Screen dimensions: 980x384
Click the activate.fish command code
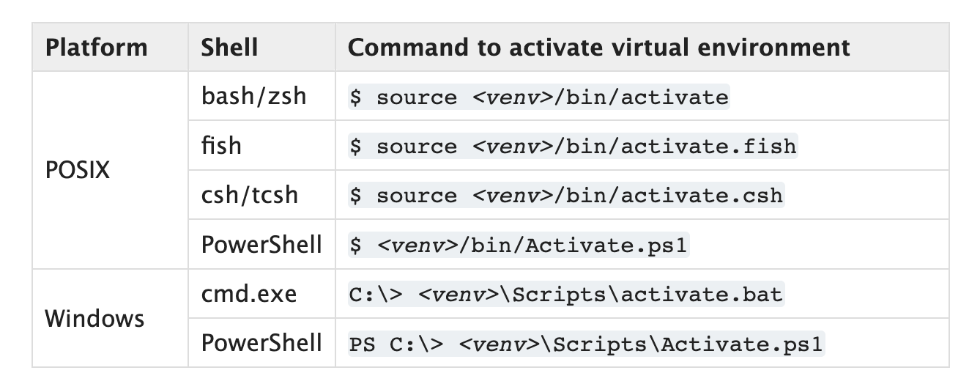tap(572, 146)
